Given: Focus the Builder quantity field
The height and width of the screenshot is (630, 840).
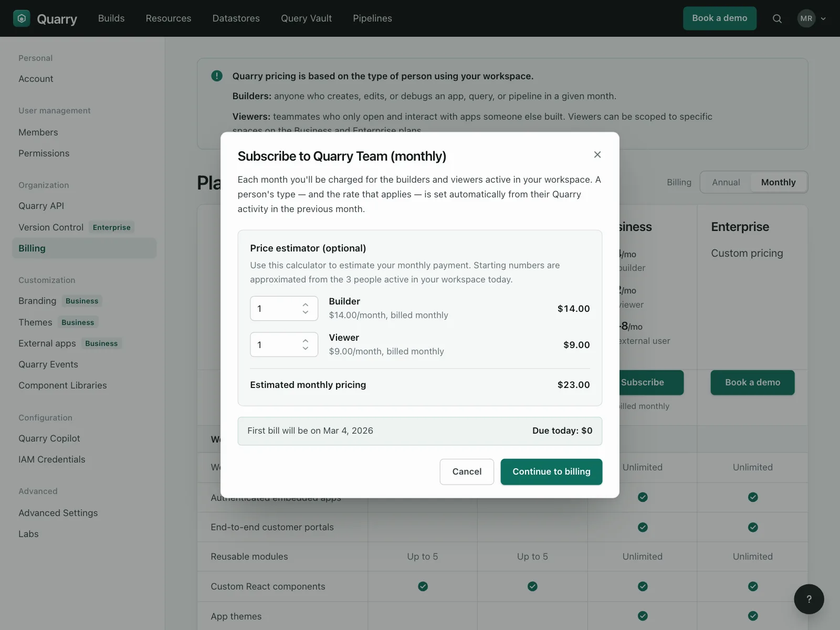Looking at the screenshot, I should 284,309.
